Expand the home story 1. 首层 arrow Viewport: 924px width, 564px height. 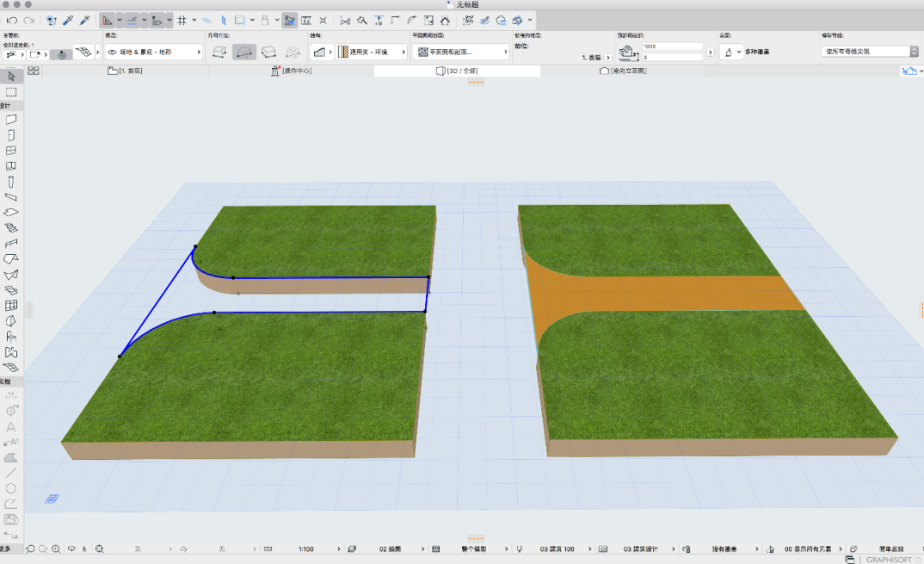(x=608, y=57)
